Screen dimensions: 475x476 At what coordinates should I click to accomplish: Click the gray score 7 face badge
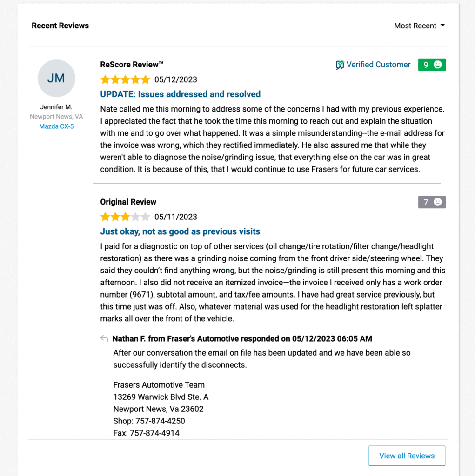pyautogui.click(x=432, y=202)
